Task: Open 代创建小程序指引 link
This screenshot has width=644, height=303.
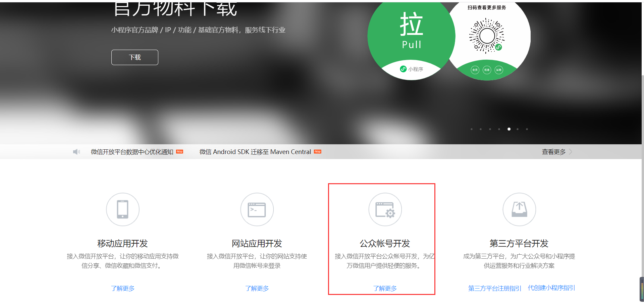Action: point(551,288)
